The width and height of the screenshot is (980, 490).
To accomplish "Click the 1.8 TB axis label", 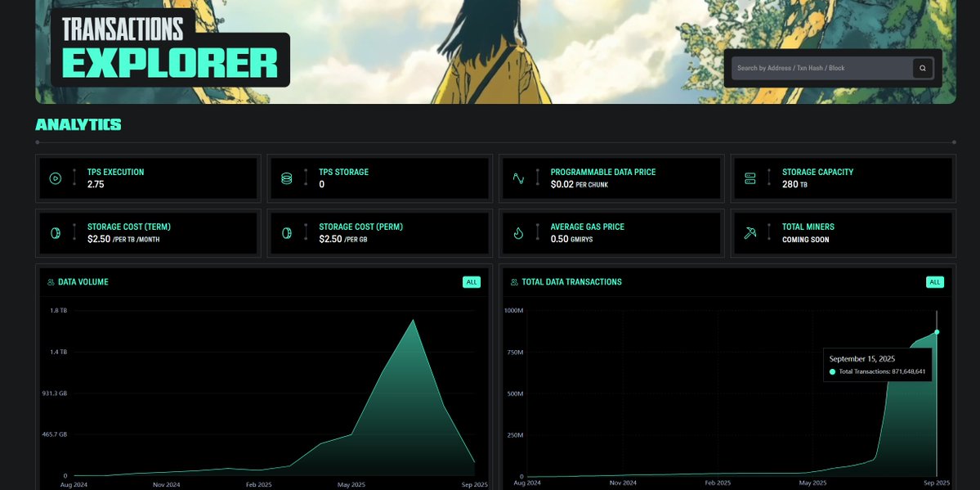I will click(59, 310).
